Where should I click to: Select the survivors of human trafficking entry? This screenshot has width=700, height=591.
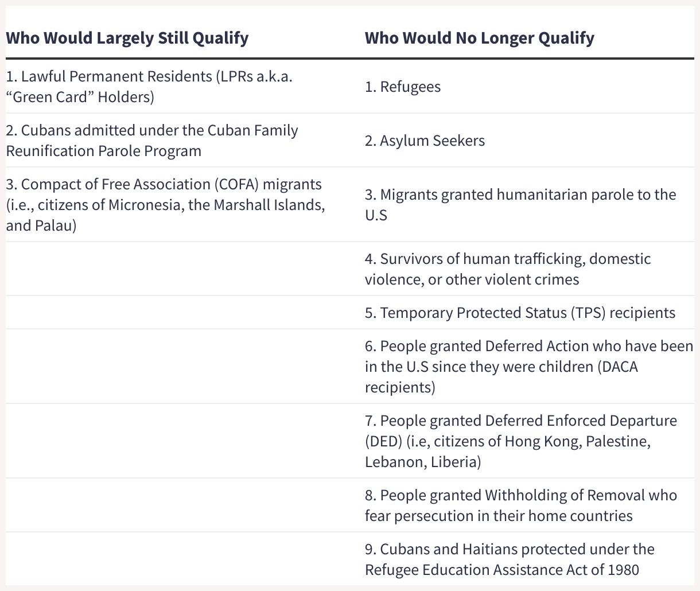pyautogui.click(x=508, y=269)
